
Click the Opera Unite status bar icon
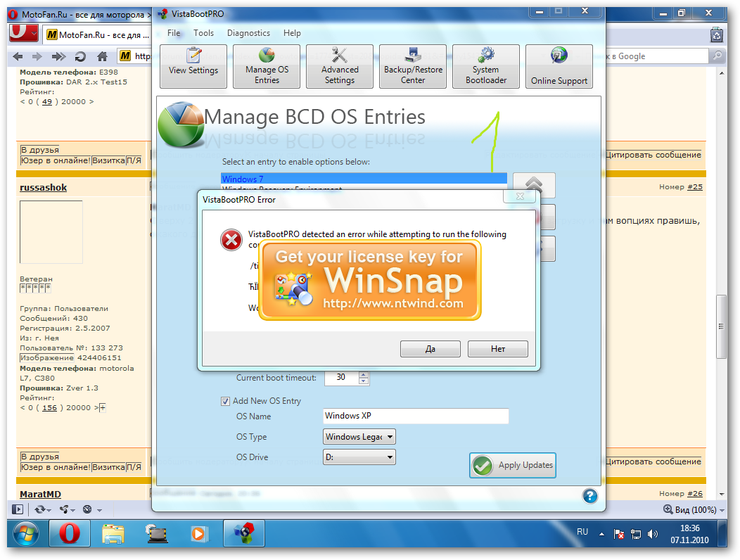click(64, 509)
